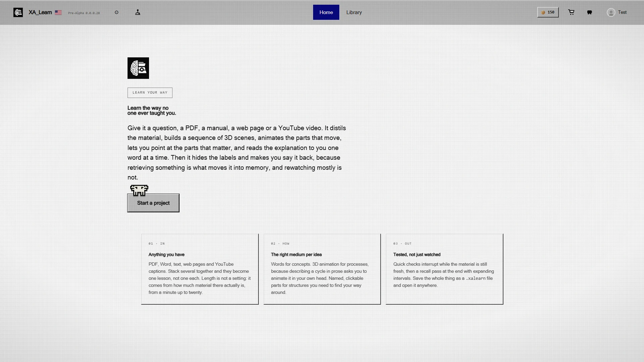Select the 'Anything you have' card

click(x=200, y=269)
